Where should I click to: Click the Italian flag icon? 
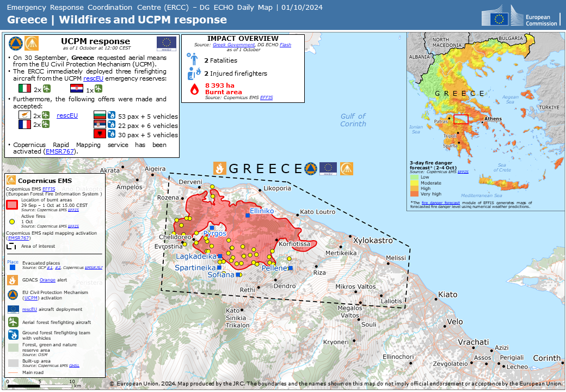24,89
